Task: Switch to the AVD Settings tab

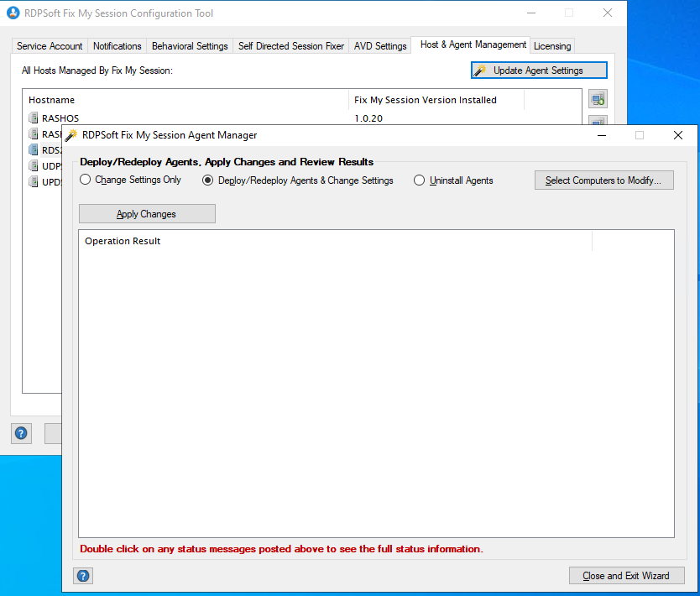Action: 380,46
